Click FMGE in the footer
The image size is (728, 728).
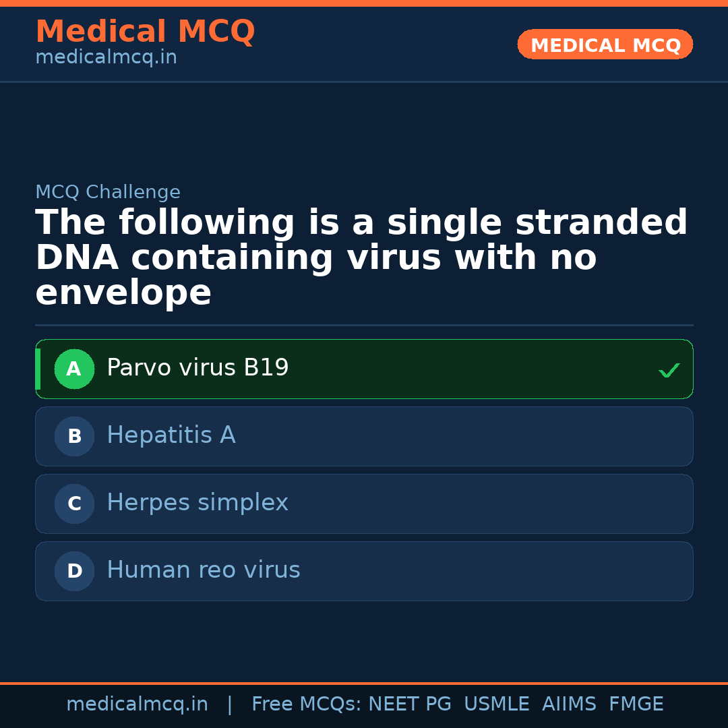(636, 704)
